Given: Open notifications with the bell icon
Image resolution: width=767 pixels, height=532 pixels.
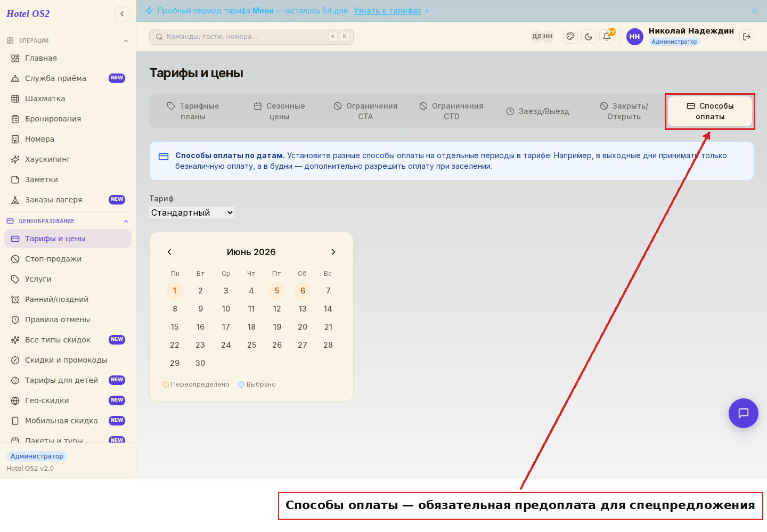Looking at the screenshot, I should pos(607,37).
